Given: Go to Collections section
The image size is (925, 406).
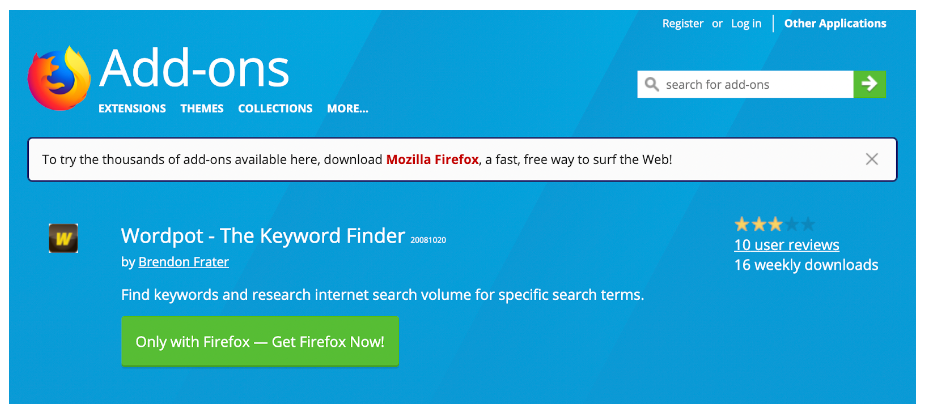Looking at the screenshot, I should click(275, 109).
